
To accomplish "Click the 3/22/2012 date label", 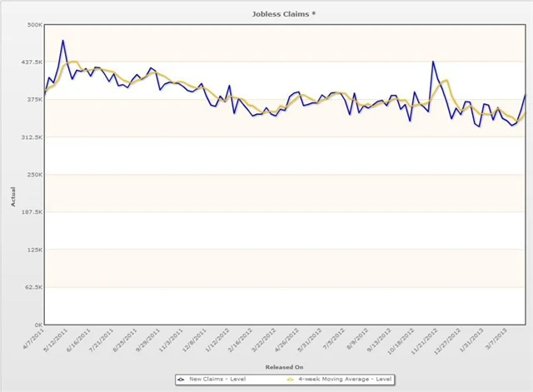I will [x=263, y=340].
